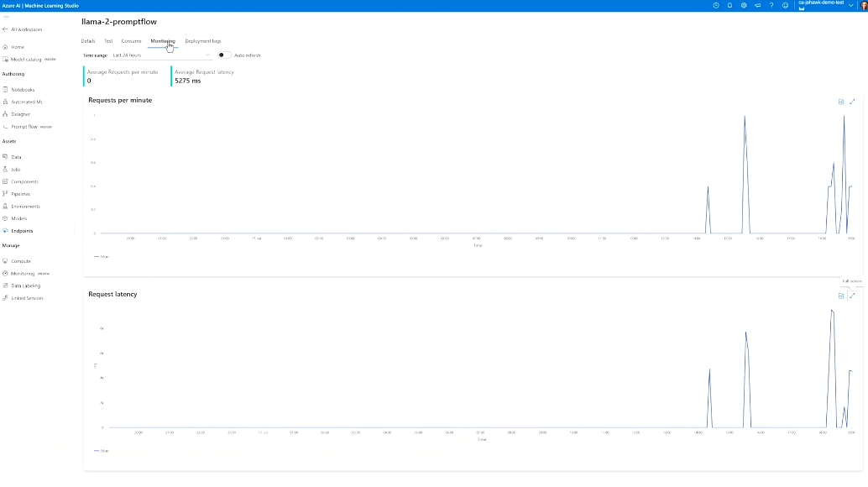Collapse the sidebar with the hamburger icon
Viewport: 868px width, 487px height.
[x=6, y=17]
